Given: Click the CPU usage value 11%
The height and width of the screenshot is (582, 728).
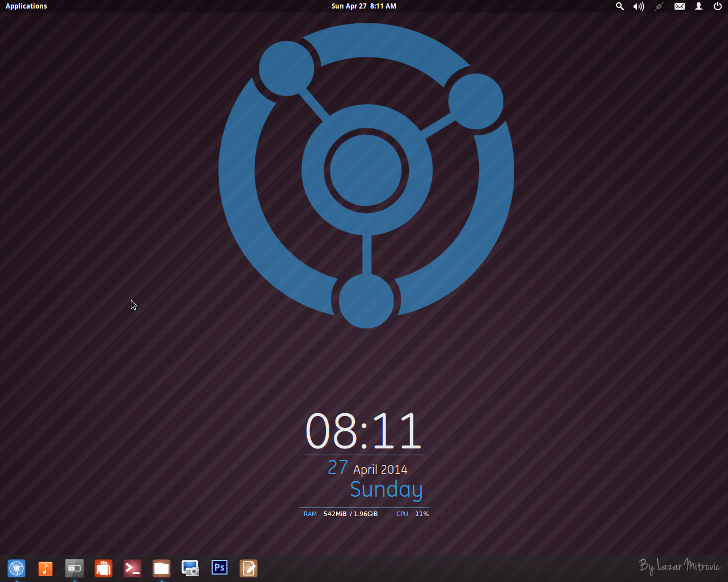Looking at the screenshot, I should click(x=422, y=514).
